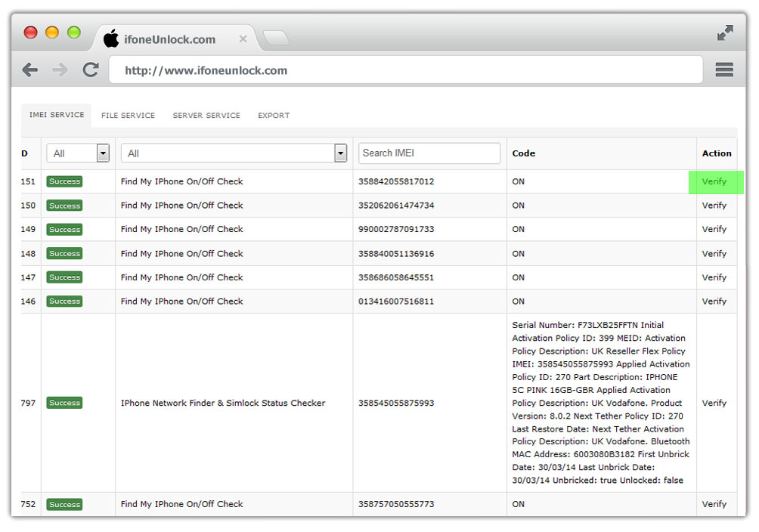Image resolution: width=759 pixels, height=532 pixels.
Task: Click the Code column header
Action: pyautogui.click(x=524, y=153)
